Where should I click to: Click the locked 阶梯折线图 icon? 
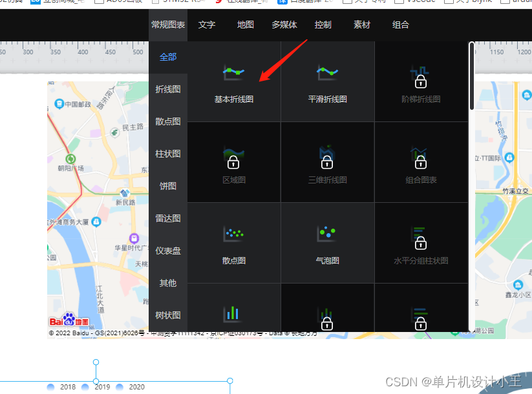point(421,76)
